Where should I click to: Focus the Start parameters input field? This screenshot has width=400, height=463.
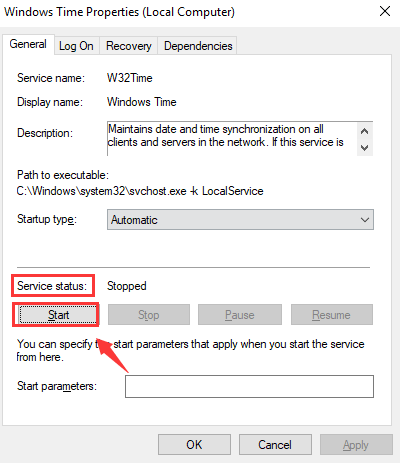click(249, 387)
